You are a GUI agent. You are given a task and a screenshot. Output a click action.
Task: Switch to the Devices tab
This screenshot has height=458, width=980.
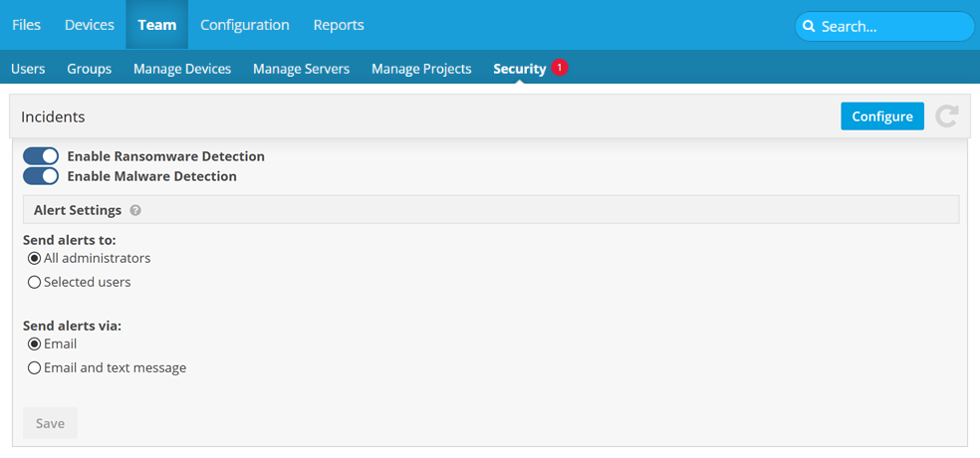(89, 25)
